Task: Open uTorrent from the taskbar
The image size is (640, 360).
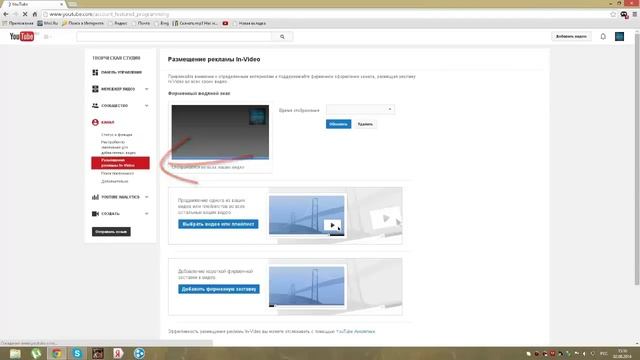Action: pos(36,353)
